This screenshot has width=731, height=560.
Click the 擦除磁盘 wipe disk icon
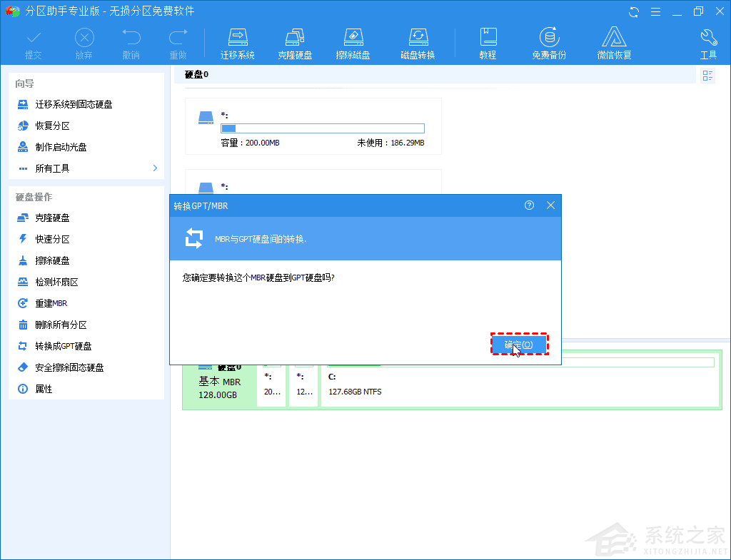[353, 41]
